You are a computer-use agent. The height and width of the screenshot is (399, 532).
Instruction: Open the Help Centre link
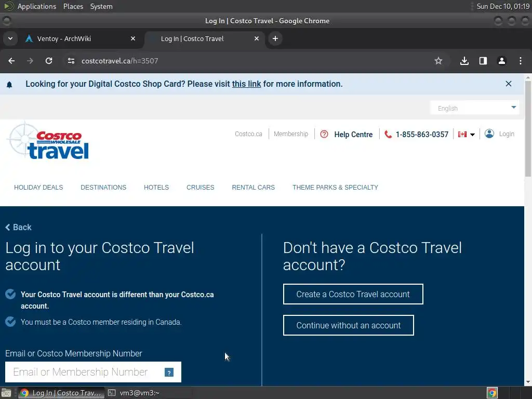click(x=353, y=135)
